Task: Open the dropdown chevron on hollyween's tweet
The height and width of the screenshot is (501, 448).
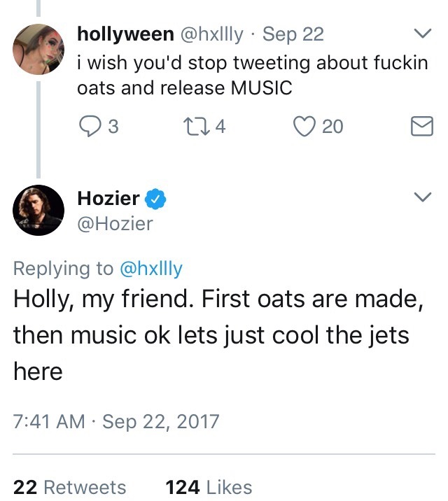Action: click(x=422, y=33)
